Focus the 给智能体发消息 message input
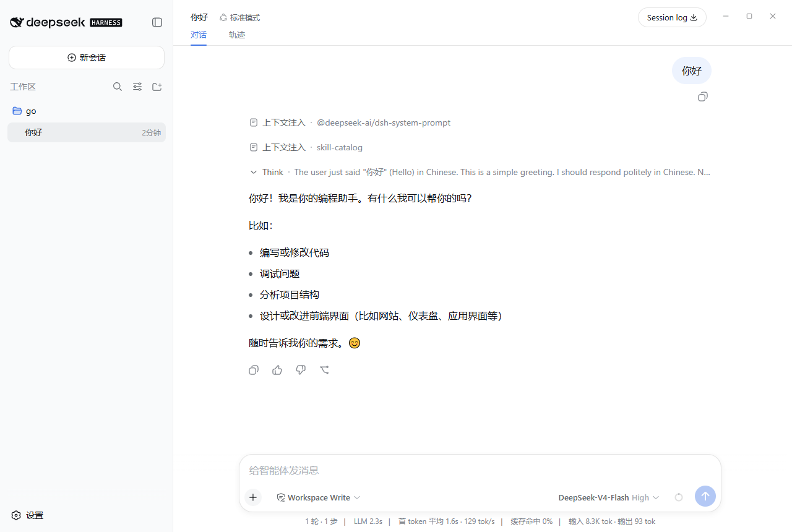This screenshot has width=792, height=532. tap(480, 470)
